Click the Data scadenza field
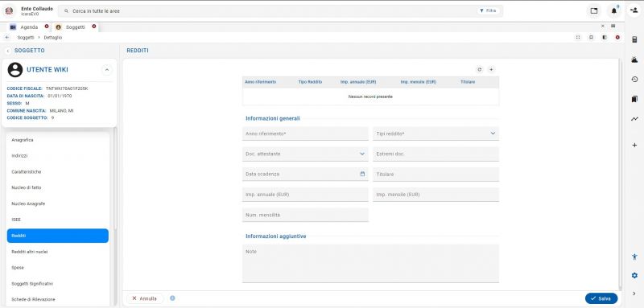The image size is (644, 308). coord(305,175)
